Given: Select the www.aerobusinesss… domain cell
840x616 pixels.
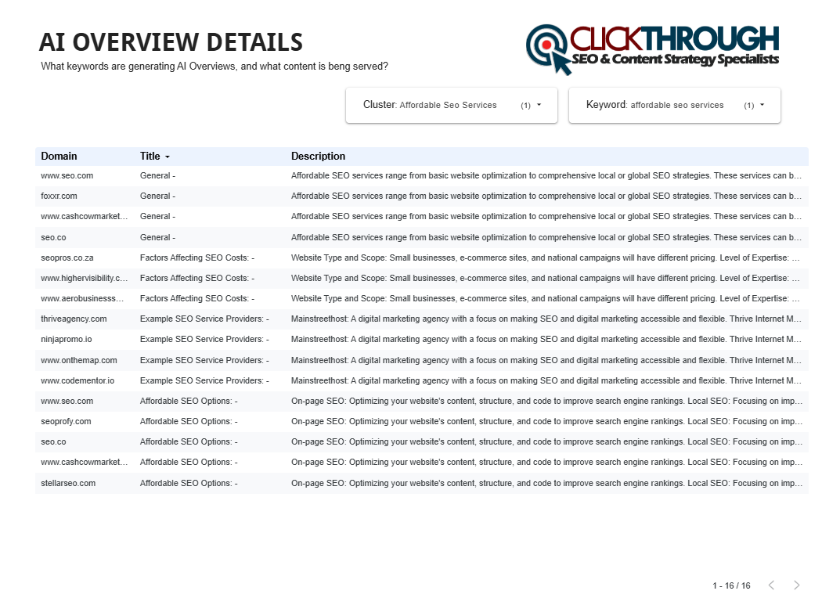Looking at the screenshot, I should pos(82,298).
